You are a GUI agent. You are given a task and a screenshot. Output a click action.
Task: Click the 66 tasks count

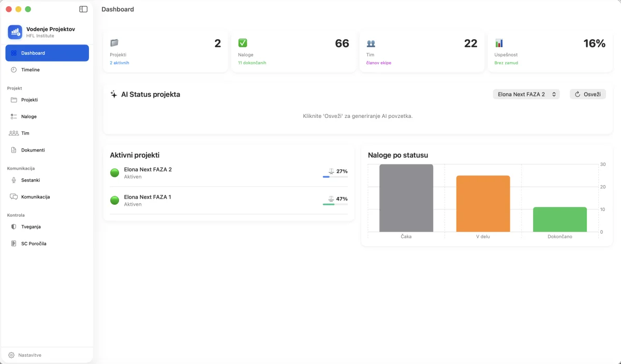tap(342, 43)
